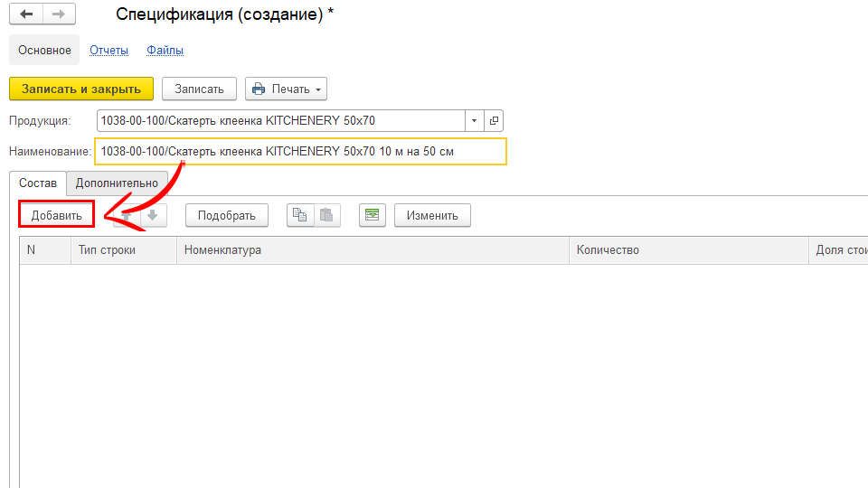Select the Состав tab
This screenshot has width=868, height=488.
37,183
